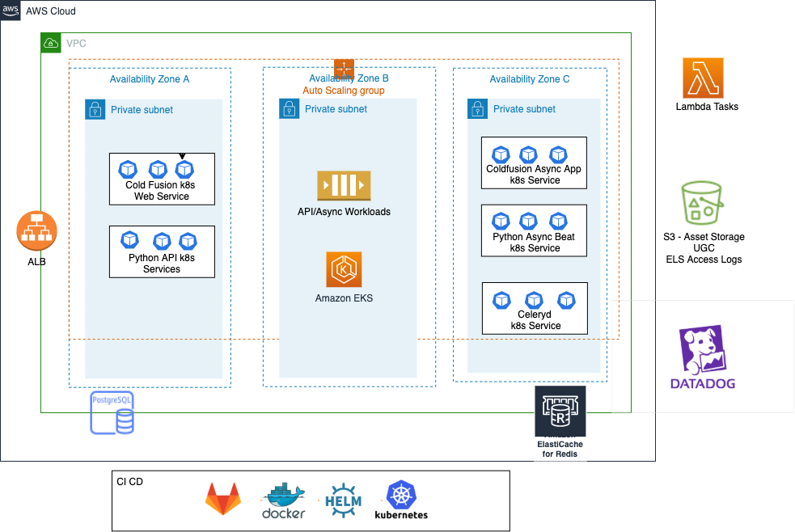Select the ElastiCache Redis icon
Screen dimensions: 795x532
(560, 411)
